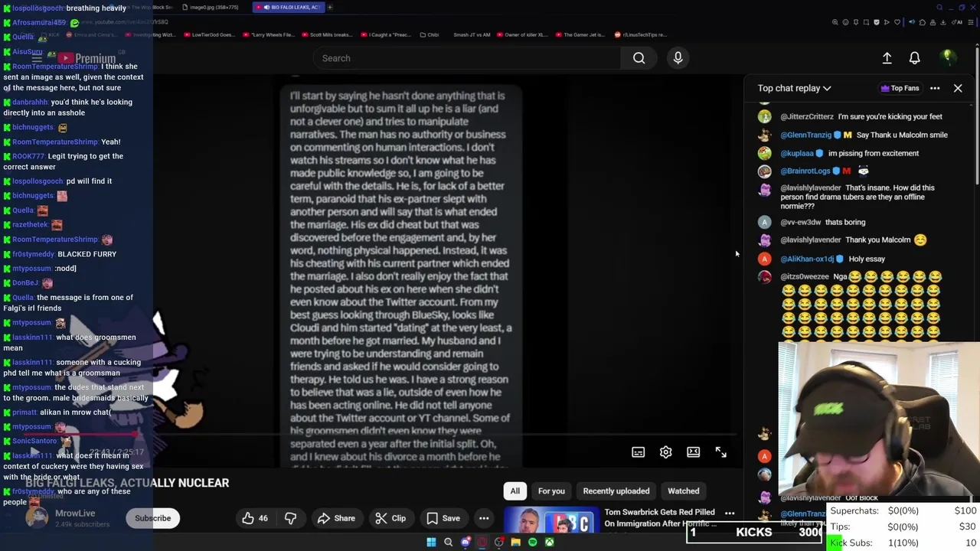980x551 pixels.
Task: Dislike the video with thumbs down
Action: (x=290, y=518)
